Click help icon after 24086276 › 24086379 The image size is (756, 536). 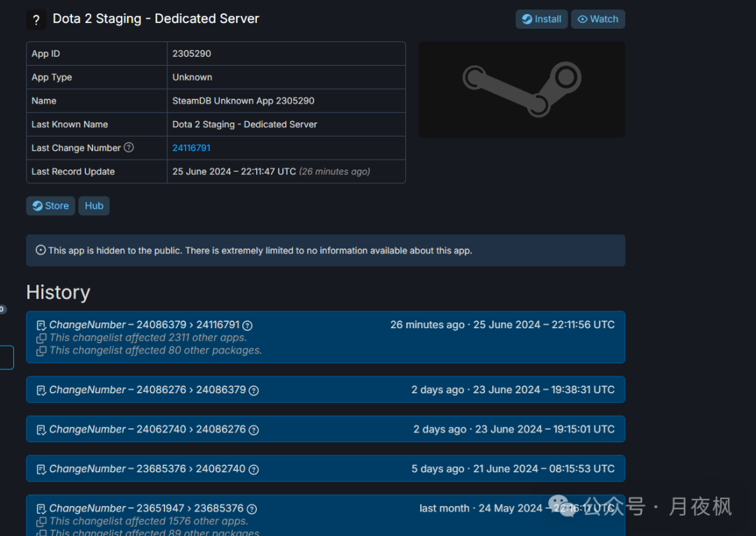point(253,390)
